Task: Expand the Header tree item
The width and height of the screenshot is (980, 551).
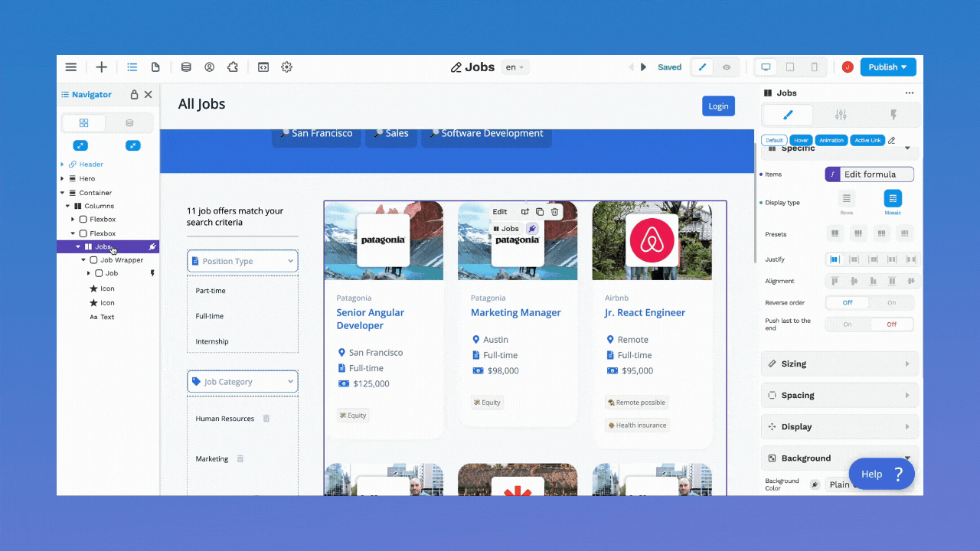Action: (63, 165)
